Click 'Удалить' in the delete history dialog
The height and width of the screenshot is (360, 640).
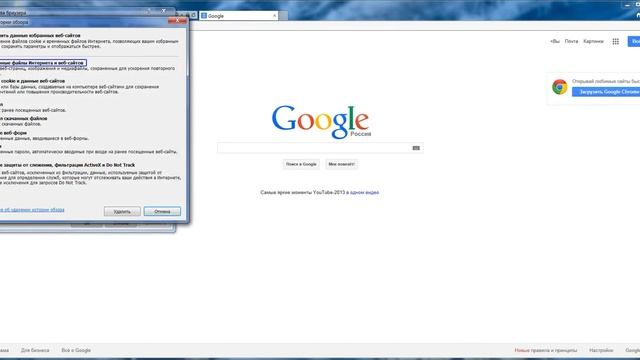(x=122, y=211)
